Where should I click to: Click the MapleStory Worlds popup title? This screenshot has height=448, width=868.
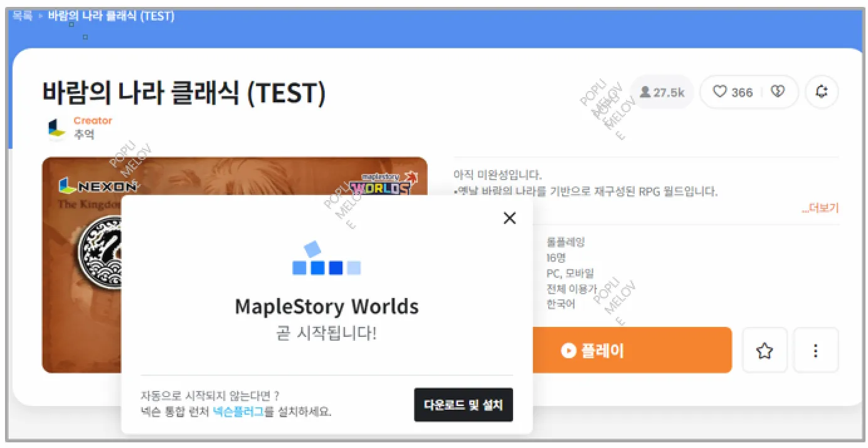pos(327,307)
